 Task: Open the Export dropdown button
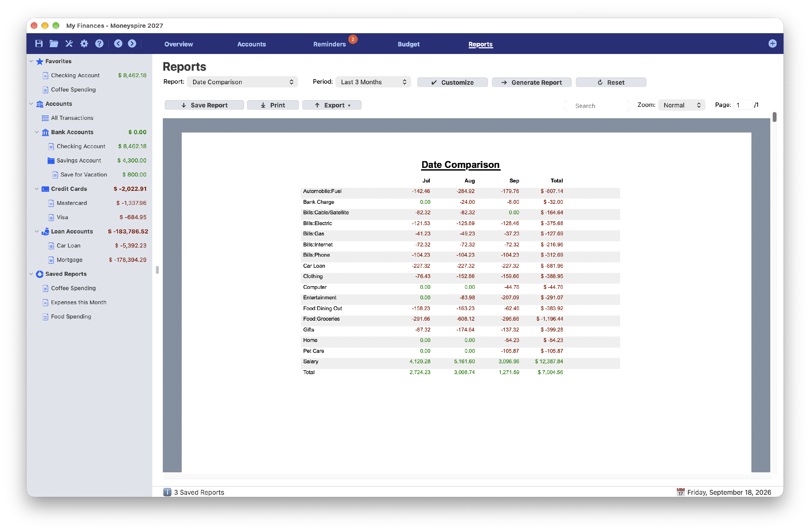[x=332, y=105]
